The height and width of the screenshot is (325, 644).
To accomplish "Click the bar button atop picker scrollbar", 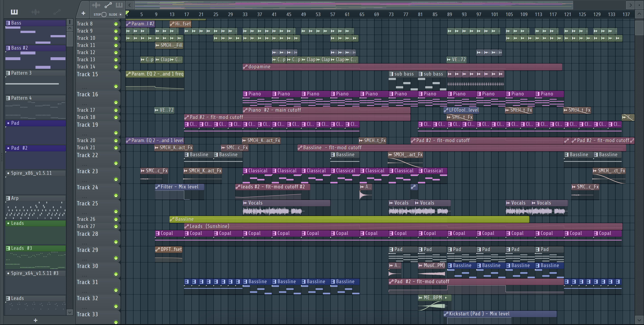I will pos(70,22).
